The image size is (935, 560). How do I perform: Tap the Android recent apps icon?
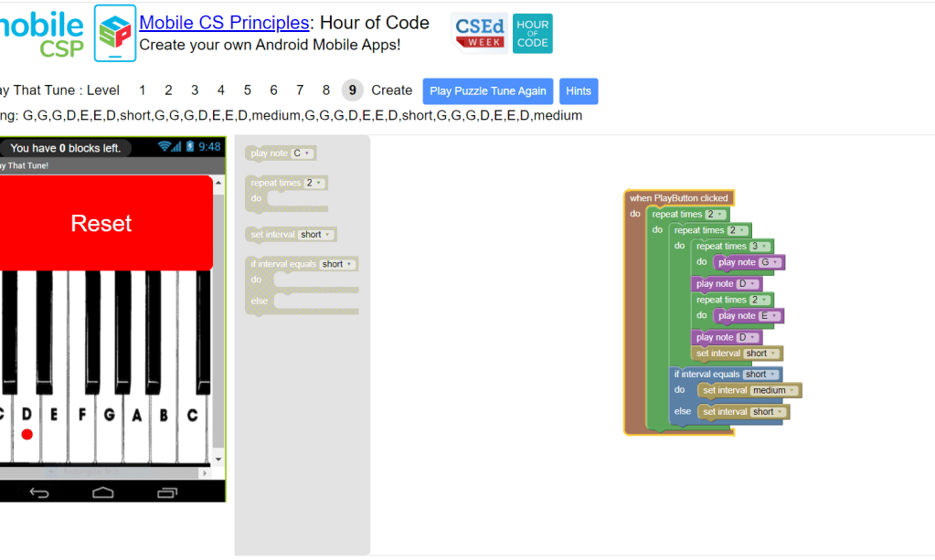pyautogui.click(x=166, y=492)
